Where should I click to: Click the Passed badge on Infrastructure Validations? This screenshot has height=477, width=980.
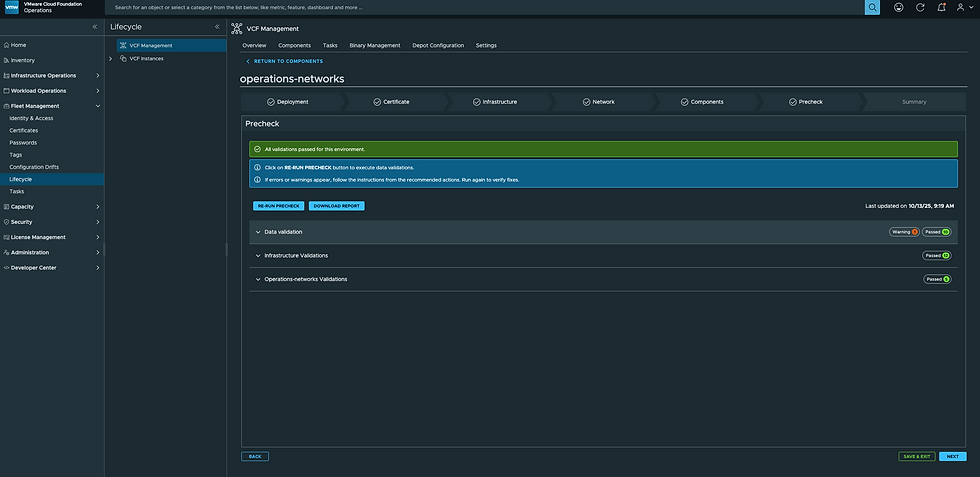(936, 255)
